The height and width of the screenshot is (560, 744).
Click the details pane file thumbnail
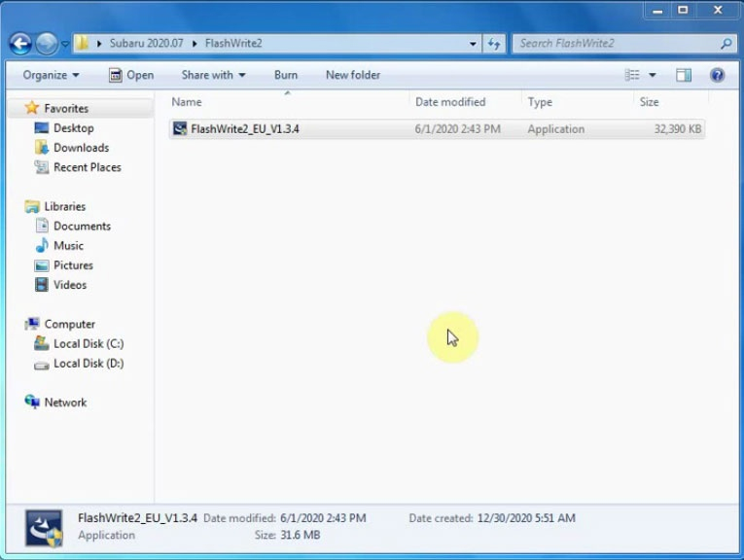[x=44, y=529]
